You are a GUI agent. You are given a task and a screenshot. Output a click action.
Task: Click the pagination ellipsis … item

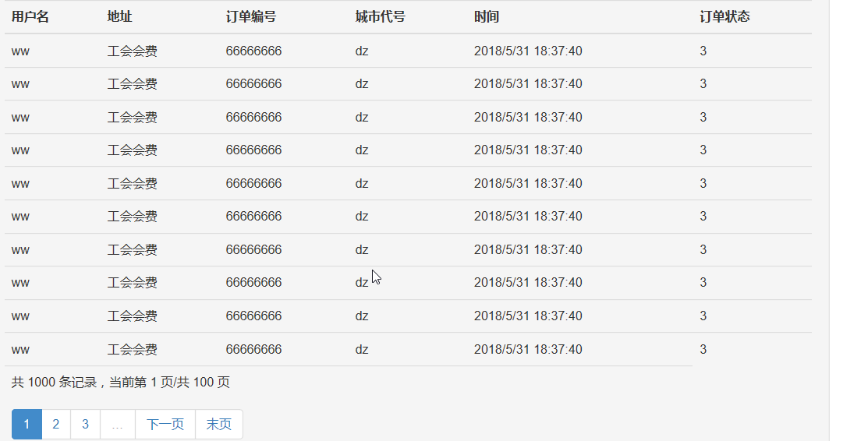click(x=117, y=425)
